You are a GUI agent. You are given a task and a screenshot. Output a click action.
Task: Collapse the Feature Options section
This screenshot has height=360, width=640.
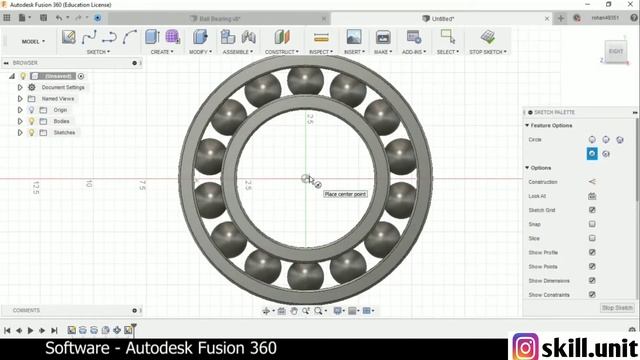tap(527, 125)
